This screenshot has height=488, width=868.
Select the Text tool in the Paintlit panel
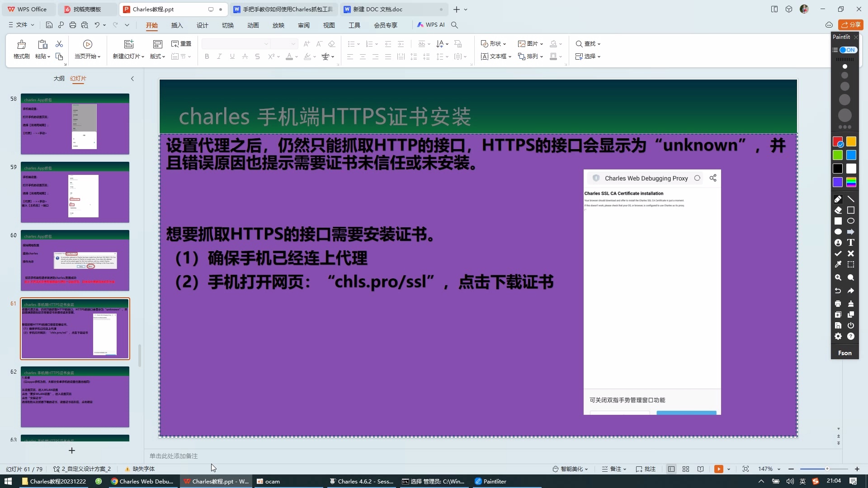pyautogui.click(x=851, y=243)
